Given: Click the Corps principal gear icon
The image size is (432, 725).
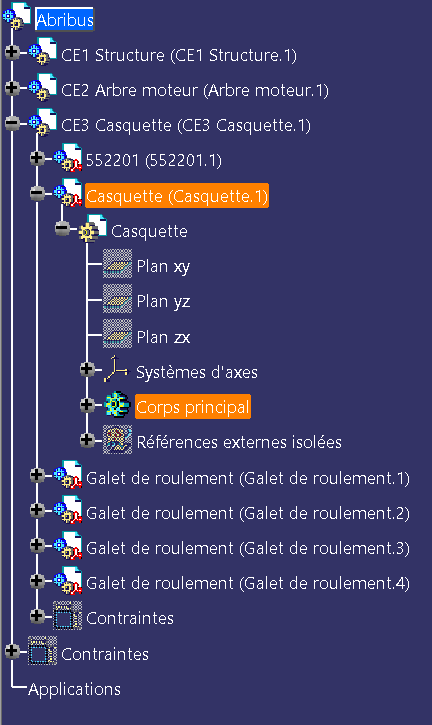Looking at the screenshot, I should coord(117,405).
